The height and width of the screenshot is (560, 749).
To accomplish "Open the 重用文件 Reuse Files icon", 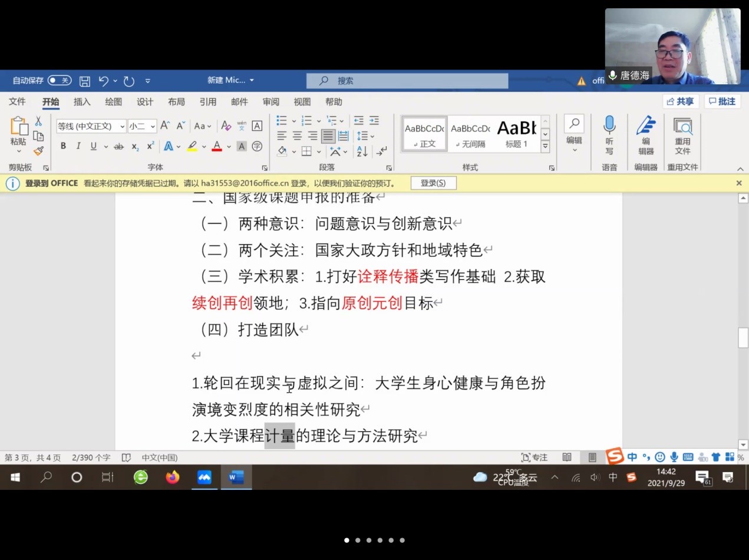I will point(682,134).
